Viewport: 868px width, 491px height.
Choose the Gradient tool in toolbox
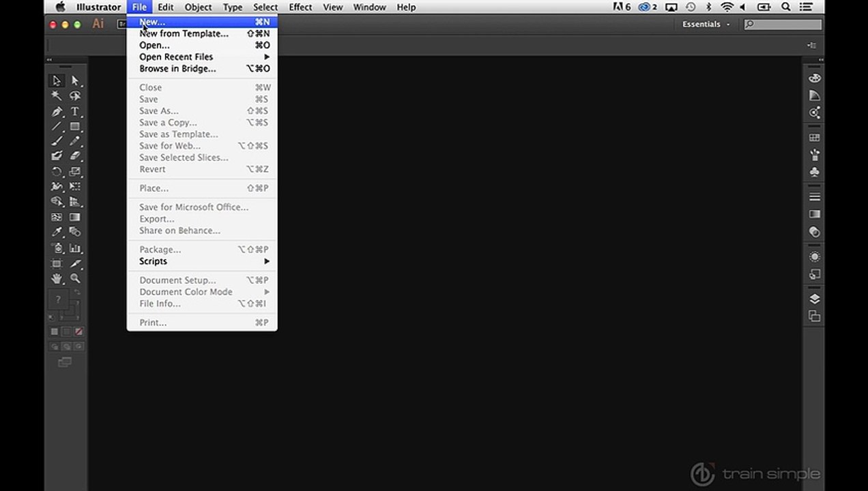click(x=75, y=217)
